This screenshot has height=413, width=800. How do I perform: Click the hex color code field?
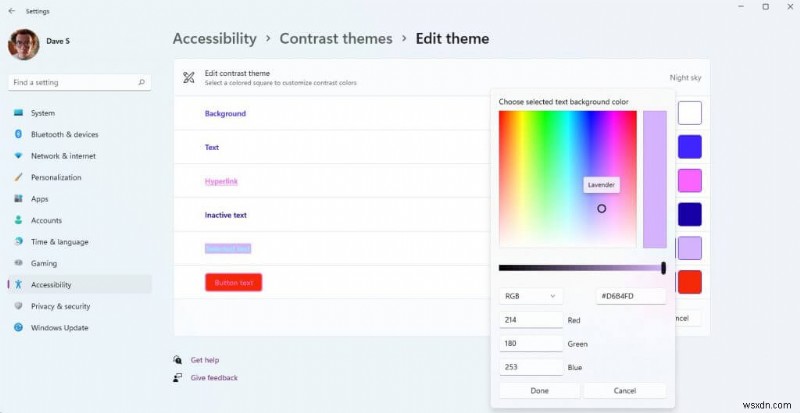point(631,296)
